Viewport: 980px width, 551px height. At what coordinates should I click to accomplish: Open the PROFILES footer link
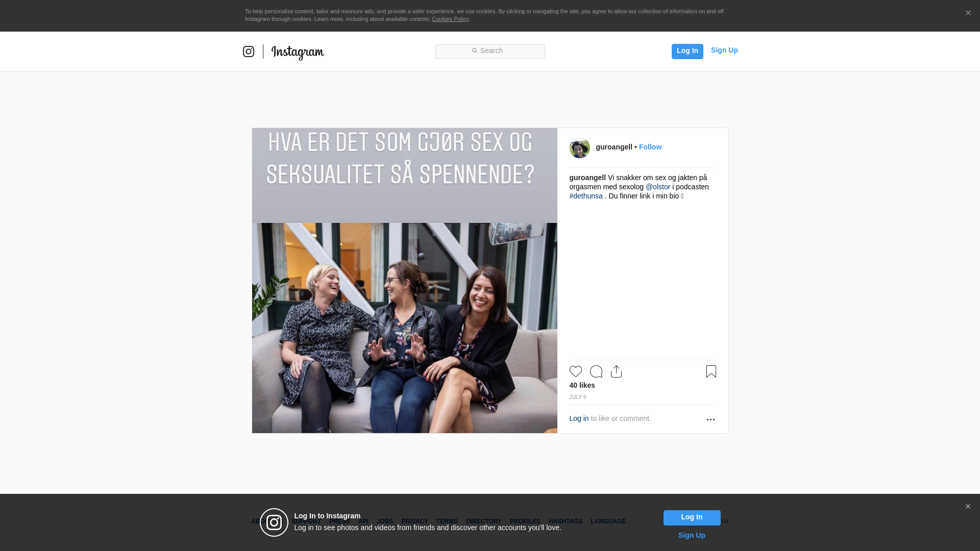coord(525,521)
